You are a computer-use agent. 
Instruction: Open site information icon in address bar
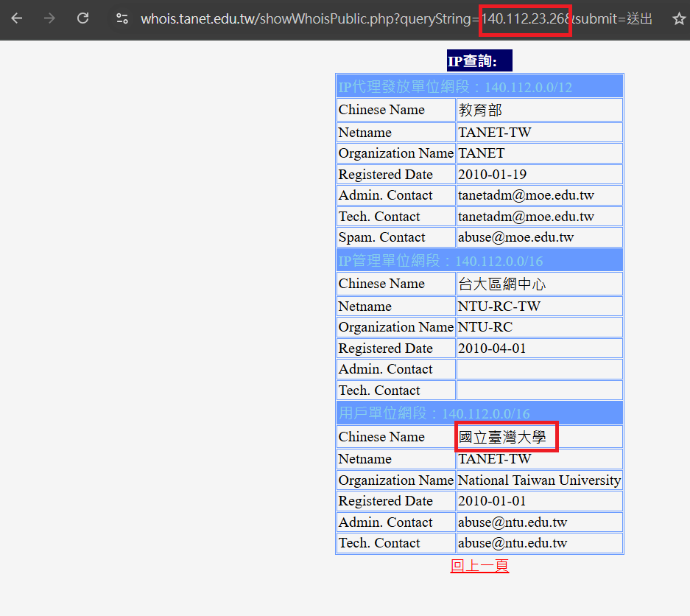(122, 18)
